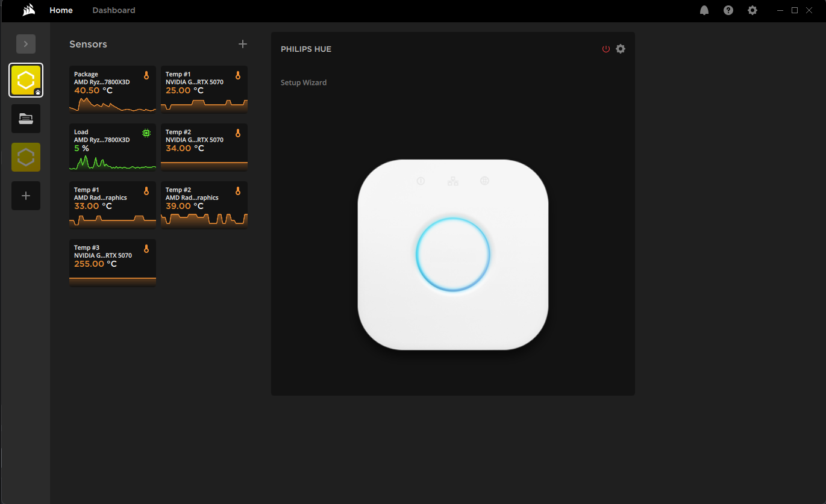Minimize the iCUE window
Screen dimensions: 826x504
click(780, 10)
